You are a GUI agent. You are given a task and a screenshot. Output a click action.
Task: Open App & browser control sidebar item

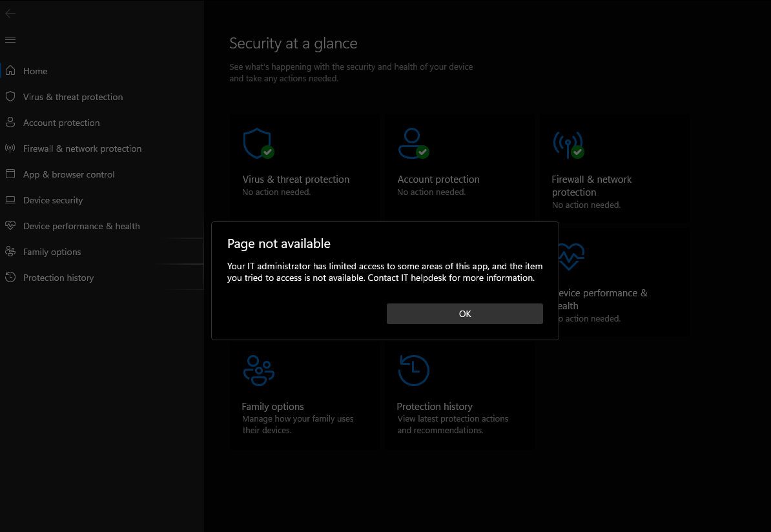click(102, 174)
